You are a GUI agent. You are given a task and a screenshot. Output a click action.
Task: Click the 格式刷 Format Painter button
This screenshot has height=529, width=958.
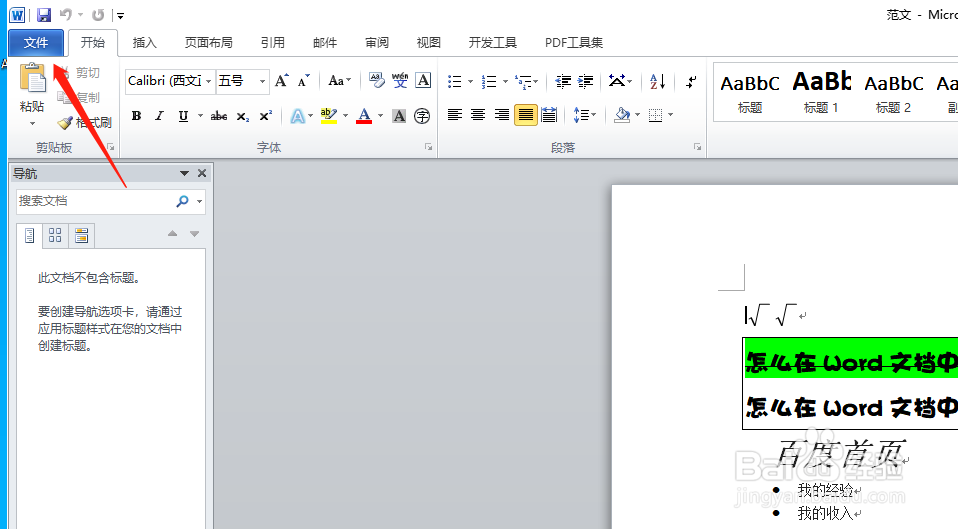pos(84,123)
